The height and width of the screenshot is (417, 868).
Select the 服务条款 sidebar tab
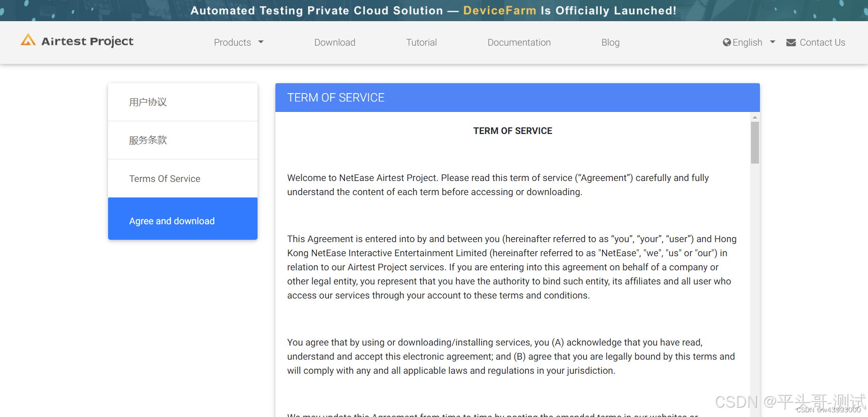click(183, 140)
